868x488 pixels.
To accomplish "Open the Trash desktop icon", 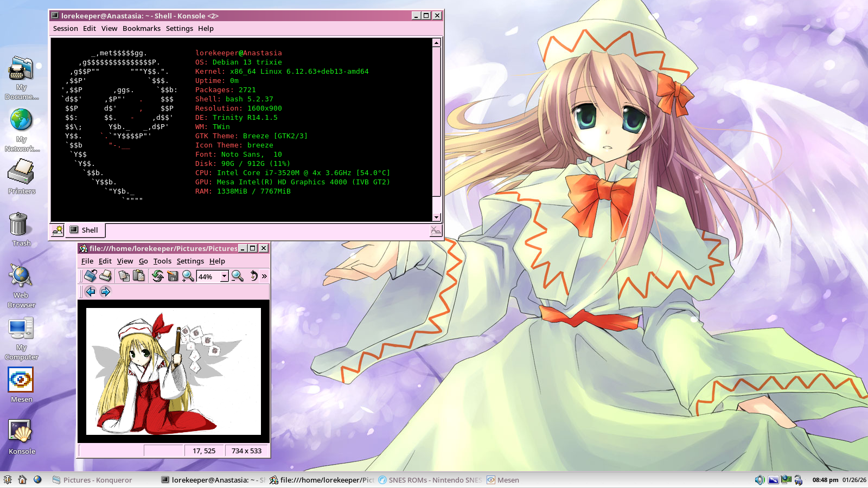I will click(21, 229).
